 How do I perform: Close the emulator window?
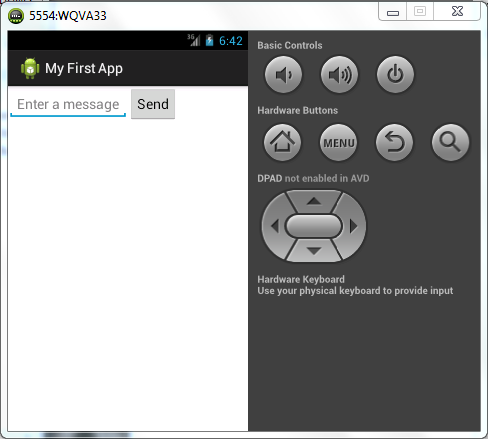pos(457,12)
